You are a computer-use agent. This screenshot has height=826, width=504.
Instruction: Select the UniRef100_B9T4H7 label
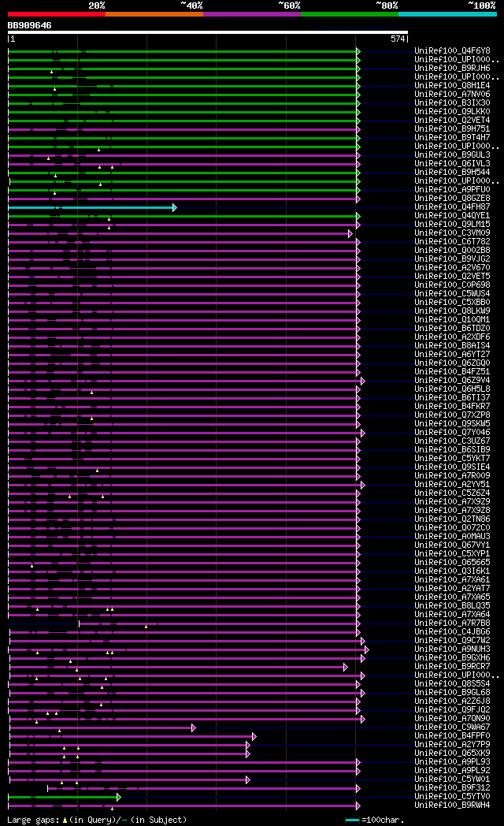pyautogui.click(x=452, y=138)
